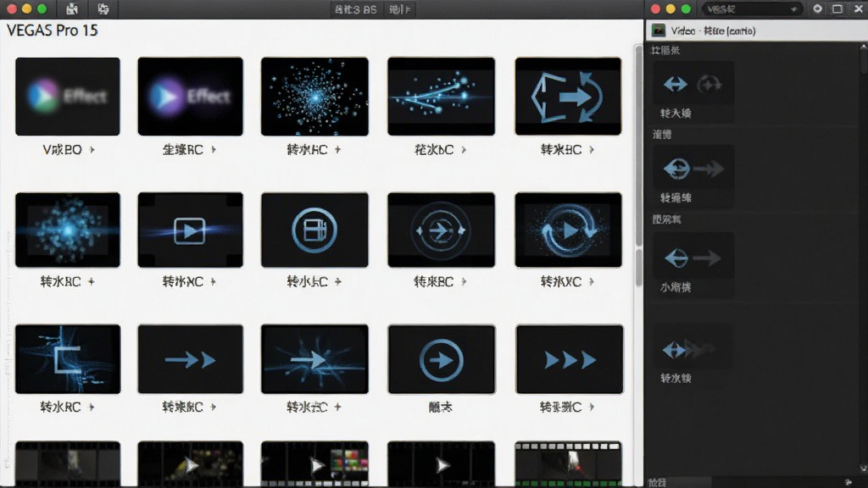The height and width of the screenshot is (488, 868).
Task: Click the right panel scrollbar's up arrow
Action: (x=864, y=47)
